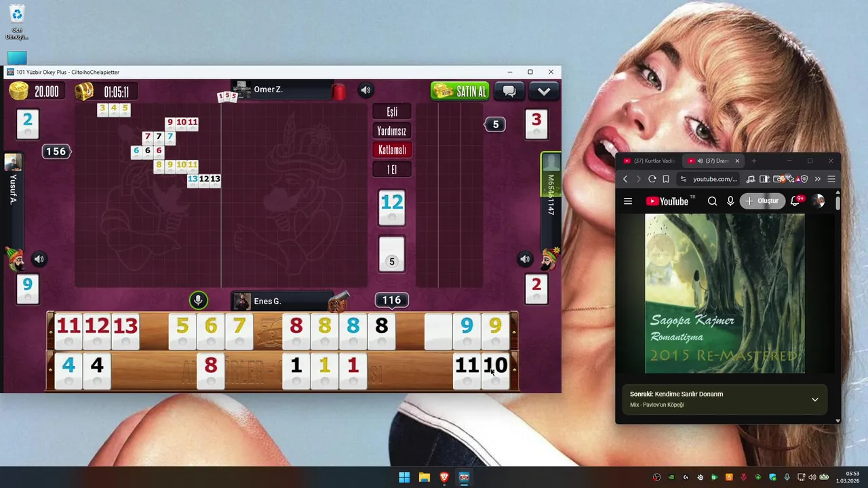Open the Windows Start menu
The width and height of the screenshot is (868, 488).
[404, 477]
